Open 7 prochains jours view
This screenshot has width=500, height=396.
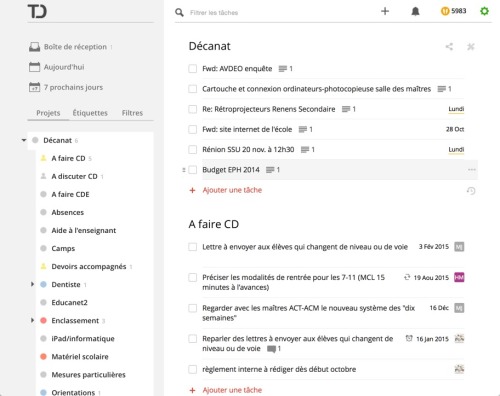pyautogui.click(x=73, y=87)
